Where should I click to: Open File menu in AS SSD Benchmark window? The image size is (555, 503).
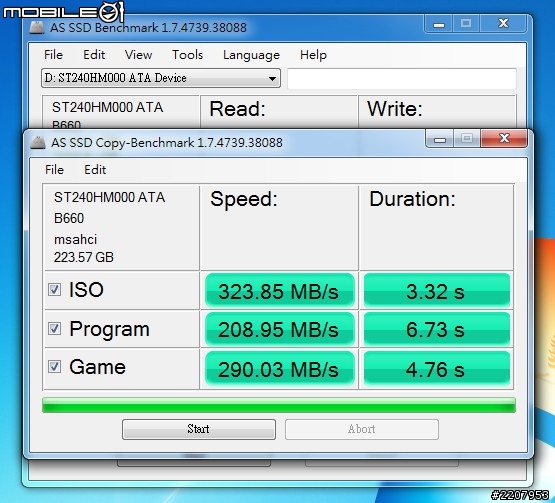click(x=53, y=55)
